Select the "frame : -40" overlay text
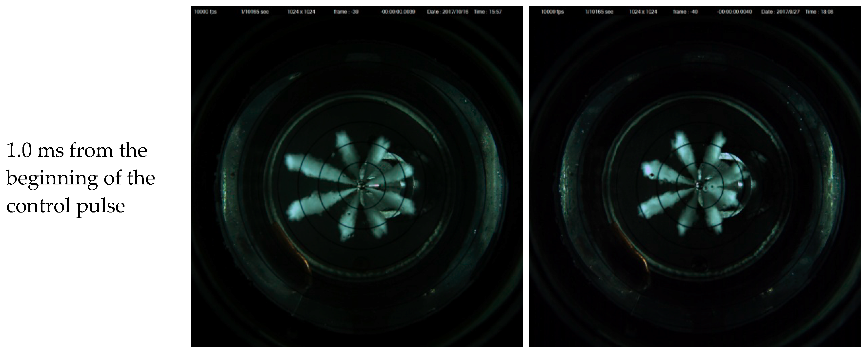The height and width of the screenshot is (354, 868). point(685,12)
